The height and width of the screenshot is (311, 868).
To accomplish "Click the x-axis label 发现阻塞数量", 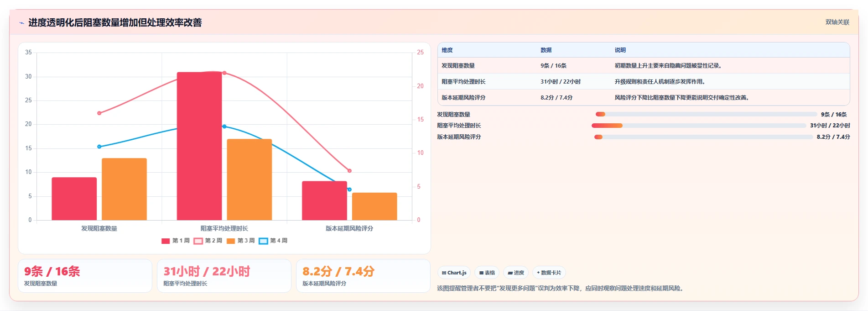I will pos(99,228).
